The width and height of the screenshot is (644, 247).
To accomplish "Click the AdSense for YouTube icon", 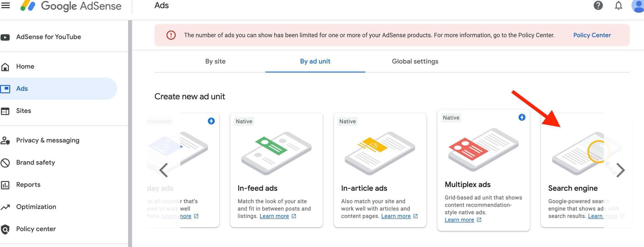I will pos(5,37).
